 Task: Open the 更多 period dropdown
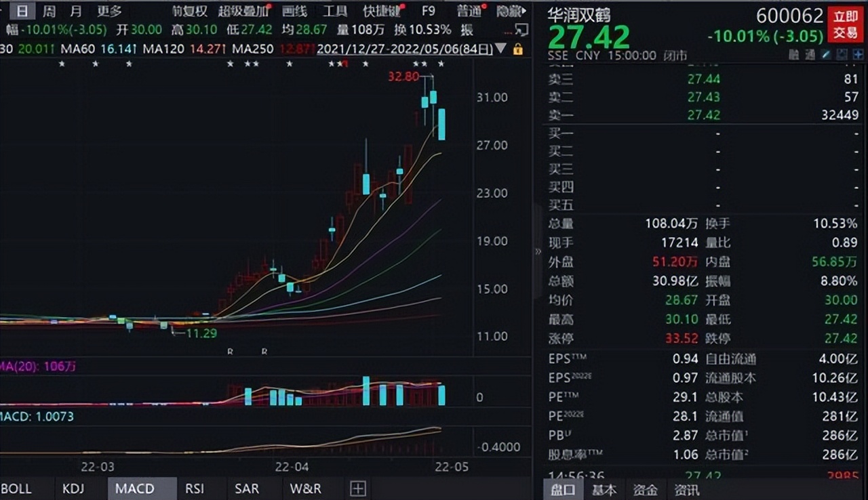pos(108,11)
